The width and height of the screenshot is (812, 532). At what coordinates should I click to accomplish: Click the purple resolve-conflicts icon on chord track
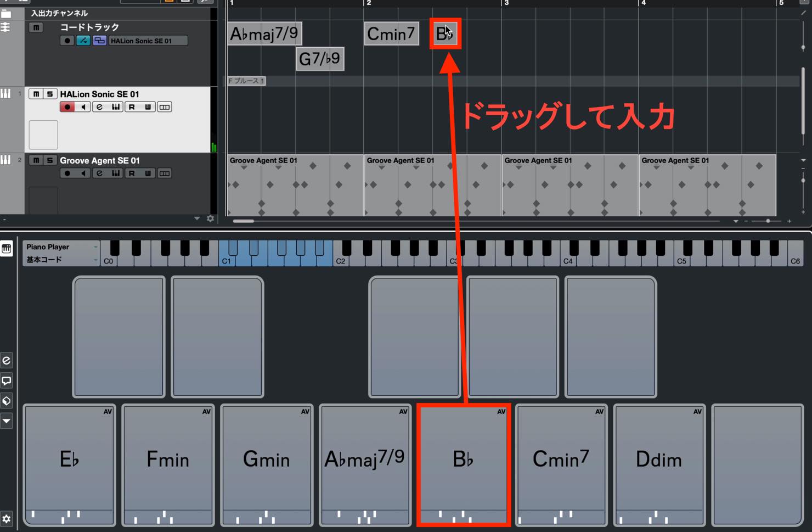[99, 41]
